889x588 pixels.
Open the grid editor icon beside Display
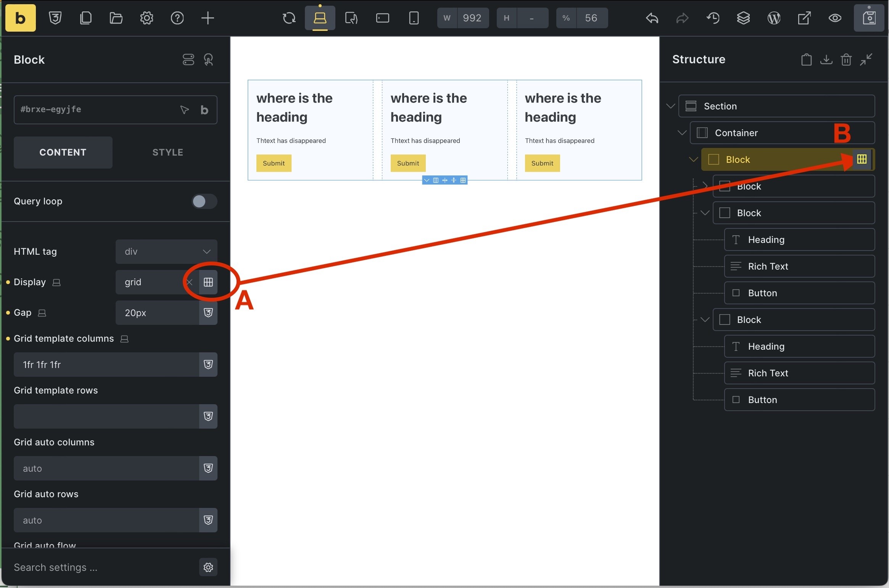pos(208,282)
